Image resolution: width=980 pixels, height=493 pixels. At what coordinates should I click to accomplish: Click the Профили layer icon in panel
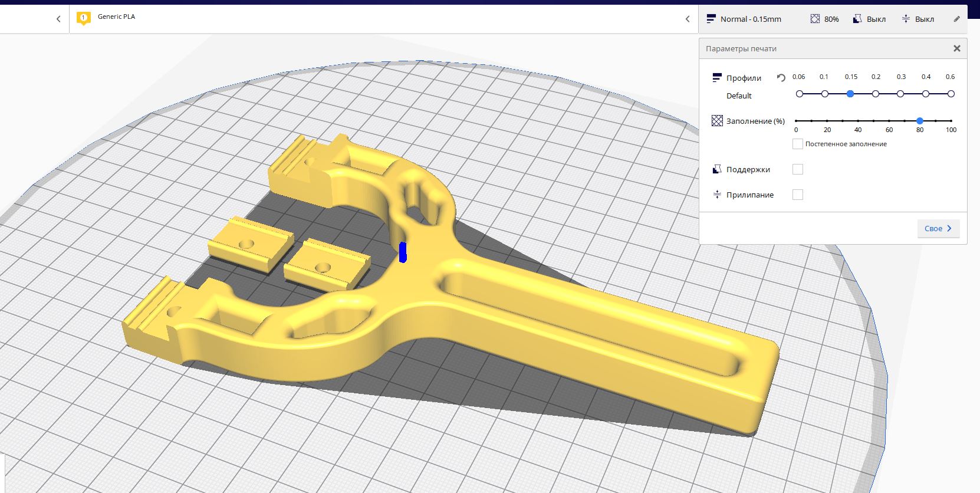pyautogui.click(x=717, y=78)
